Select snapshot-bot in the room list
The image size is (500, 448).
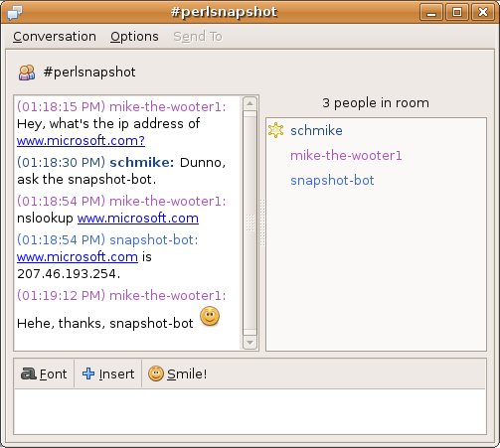click(332, 181)
